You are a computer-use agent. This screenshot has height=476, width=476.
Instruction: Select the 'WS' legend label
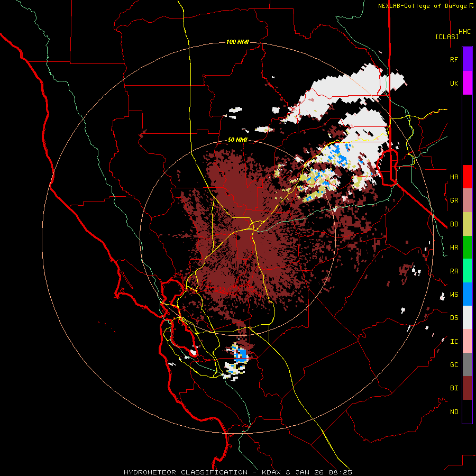point(454,295)
